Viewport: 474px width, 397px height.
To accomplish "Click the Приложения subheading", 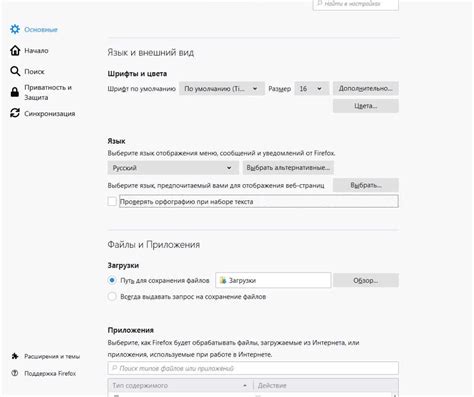I will click(x=131, y=330).
